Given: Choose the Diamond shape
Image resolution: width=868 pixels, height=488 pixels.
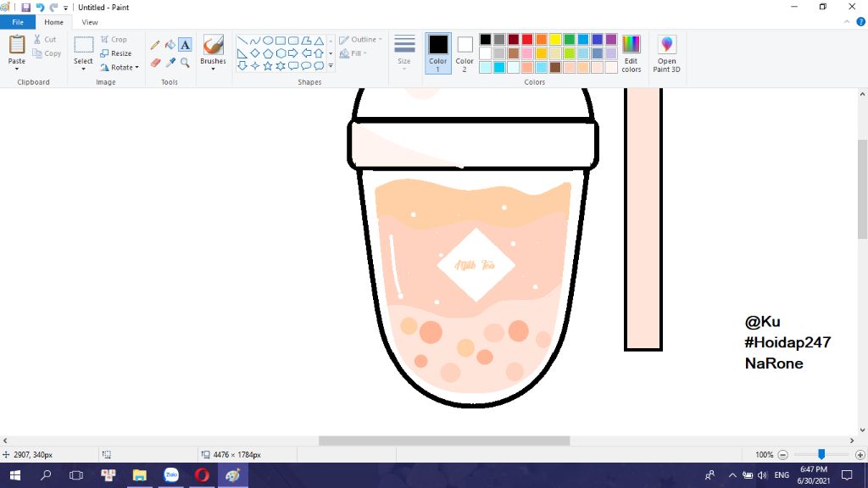Looking at the screenshot, I should pyautogui.click(x=255, y=53).
